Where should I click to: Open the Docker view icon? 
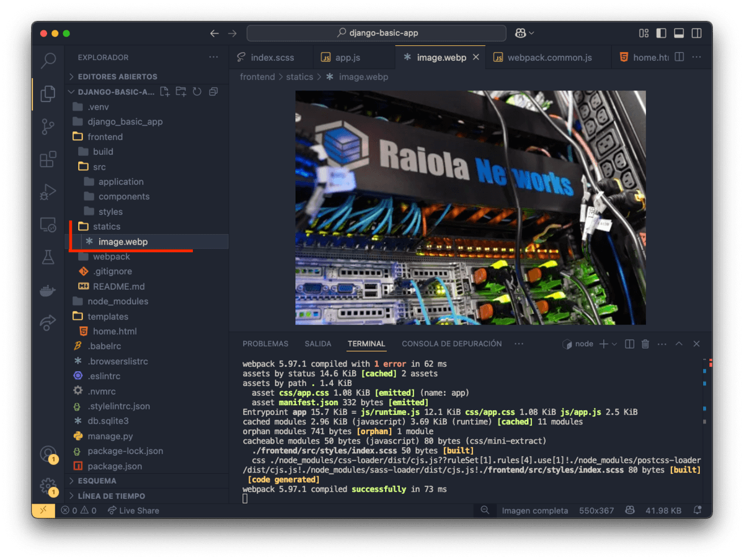(x=48, y=290)
